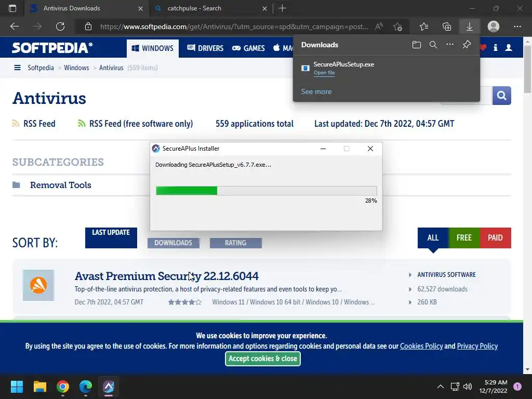Open Google Chrome from taskbar
The height and width of the screenshot is (399, 532).
(x=63, y=387)
